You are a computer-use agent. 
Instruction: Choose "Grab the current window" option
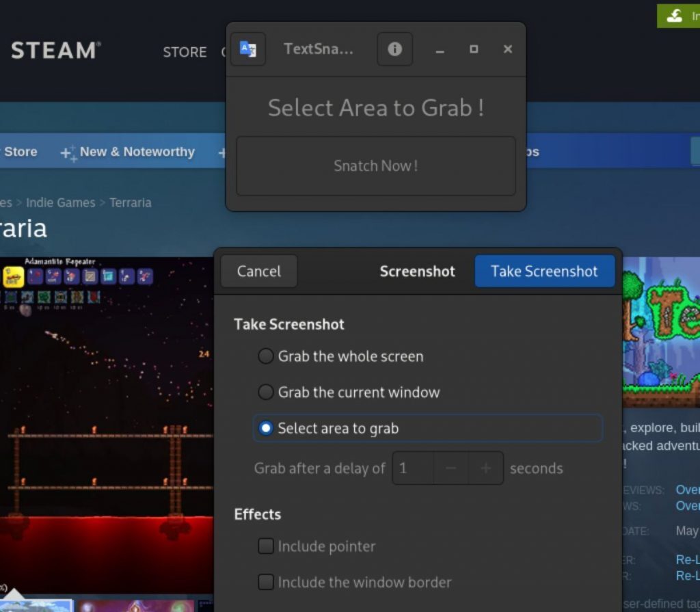pos(265,393)
